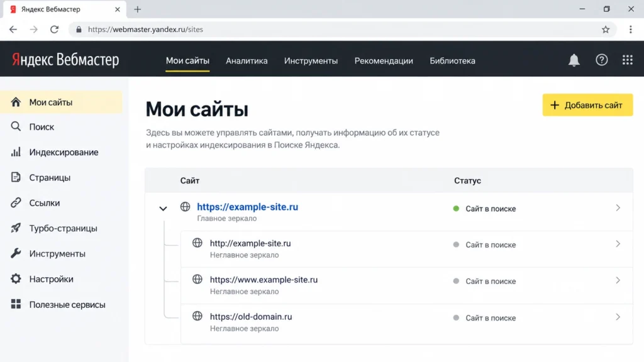Image resolution: width=644 pixels, height=362 pixels.
Task: Click the browser forward arrow
Action: (x=34, y=30)
